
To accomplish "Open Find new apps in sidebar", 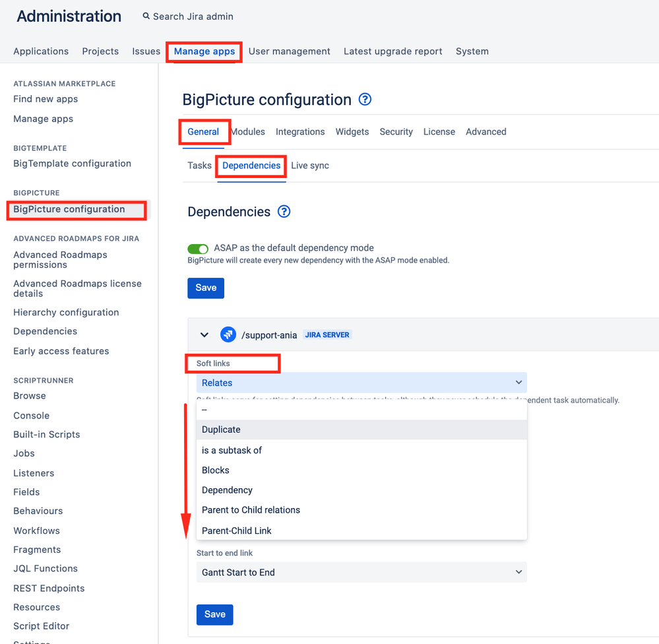I will pyautogui.click(x=46, y=99).
